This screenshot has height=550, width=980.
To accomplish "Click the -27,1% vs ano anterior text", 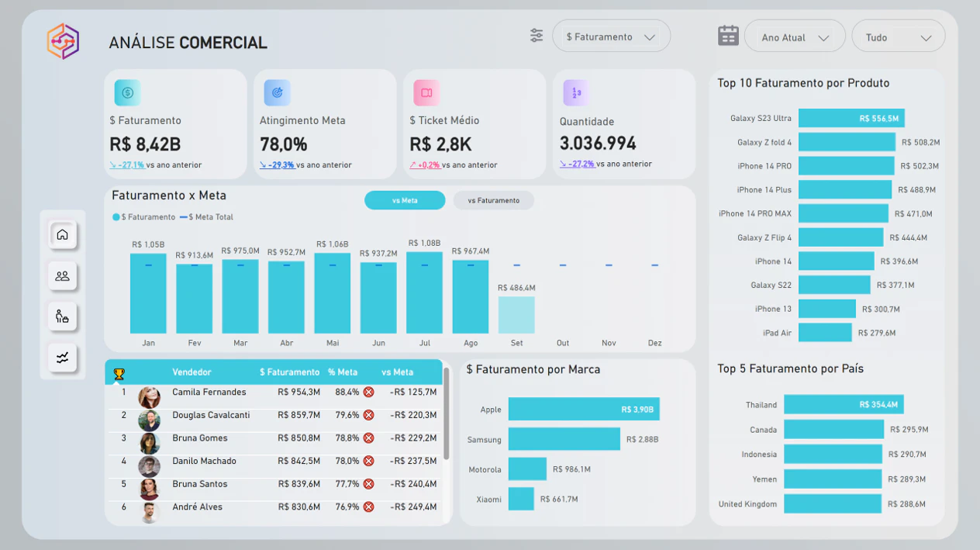I will click(x=156, y=165).
